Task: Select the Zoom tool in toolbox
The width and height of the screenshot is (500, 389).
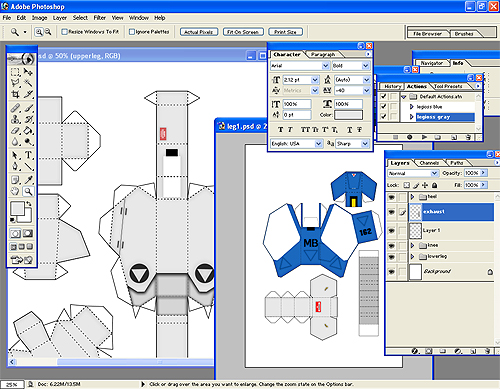Action: point(28,191)
